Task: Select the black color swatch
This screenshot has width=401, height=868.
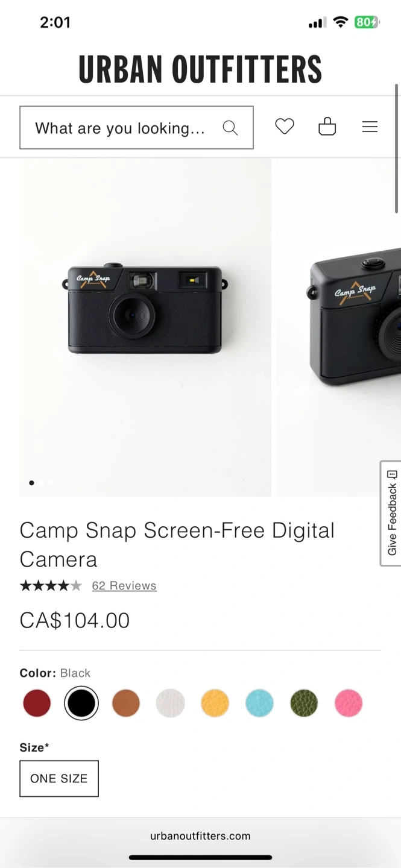Action: tap(81, 703)
